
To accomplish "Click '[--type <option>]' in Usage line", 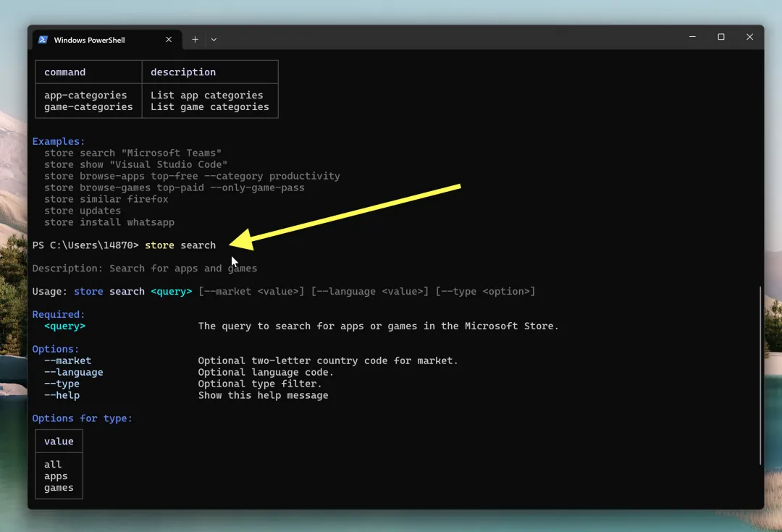I will [485, 291].
